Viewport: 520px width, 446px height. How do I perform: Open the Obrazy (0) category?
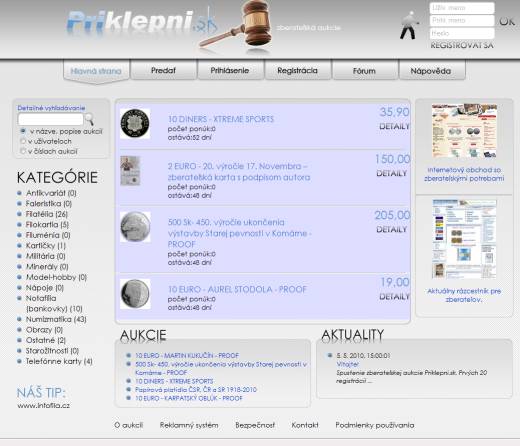[44, 330]
